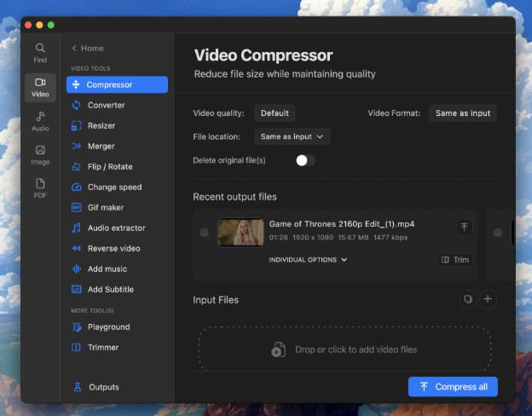Switch to the Audio tools section
The height and width of the screenshot is (416, 532).
click(x=40, y=121)
